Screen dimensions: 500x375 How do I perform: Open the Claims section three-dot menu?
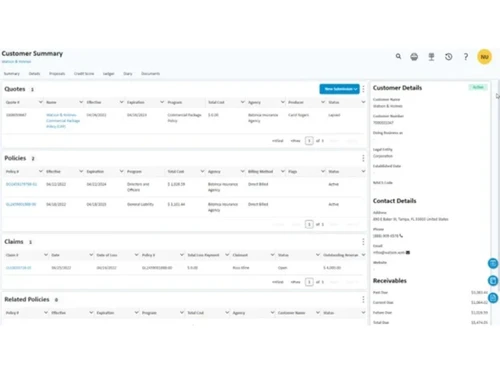coord(363,242)
